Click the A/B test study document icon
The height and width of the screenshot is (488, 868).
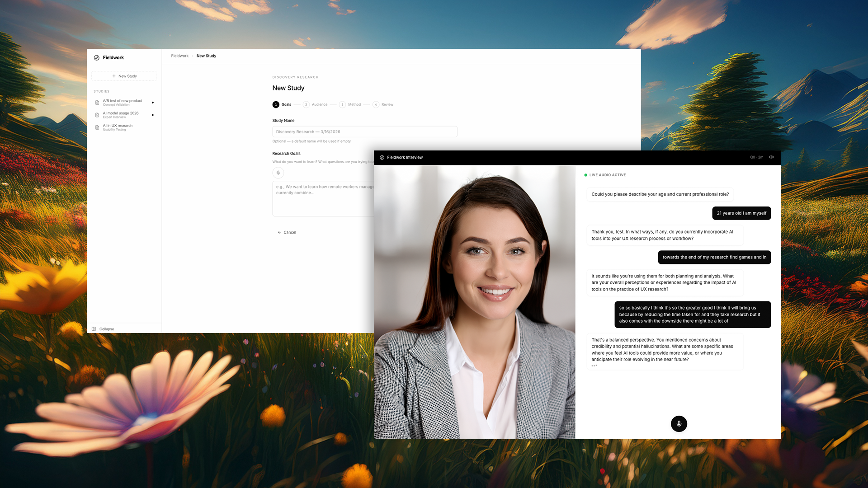tap(97, 103)
